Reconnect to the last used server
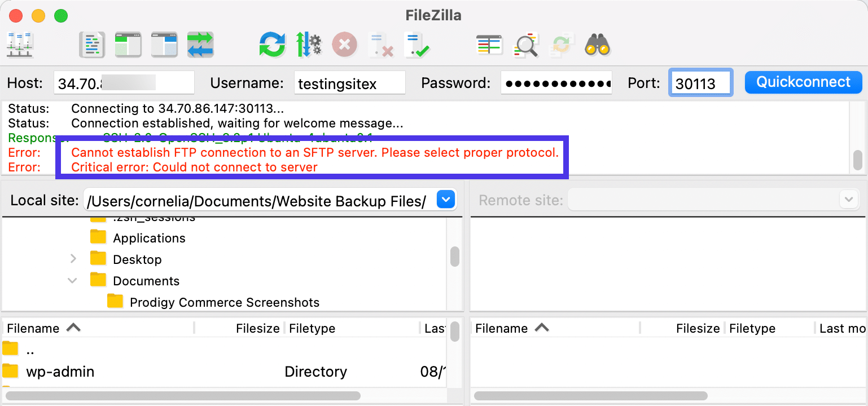Viewport: 868px width, 406px height. click(418, 45)
